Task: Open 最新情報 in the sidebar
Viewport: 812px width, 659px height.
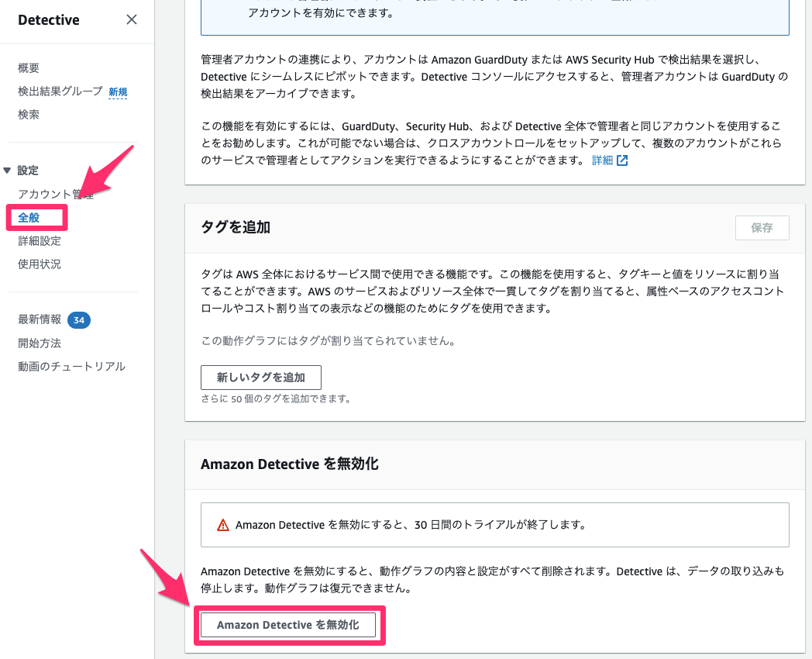Action: coord(40,319)
